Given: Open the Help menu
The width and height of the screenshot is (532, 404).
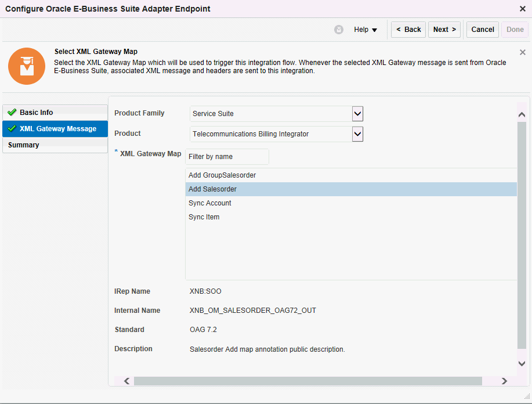Looking at the screenshot, I should coord(365,30).
